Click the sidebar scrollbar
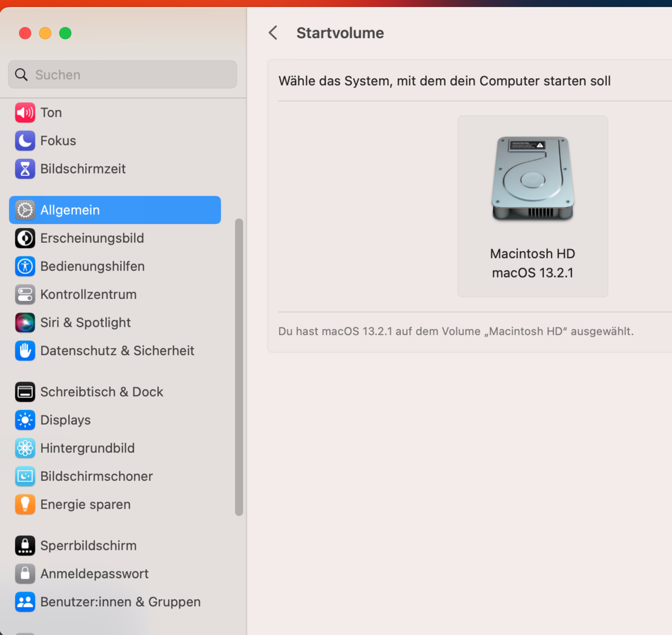The width and height of the screenshot is (672, 635). coord(239,367)
